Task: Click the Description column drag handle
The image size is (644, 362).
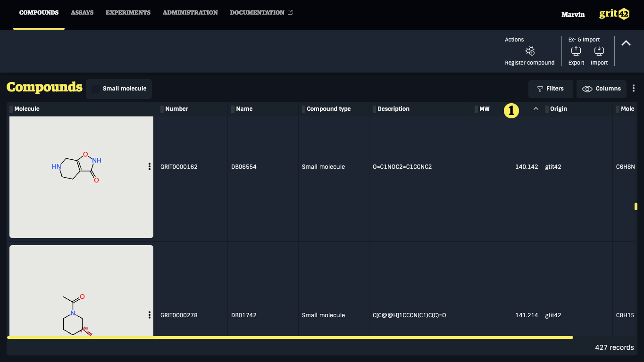Action: (x=374, y=109)
